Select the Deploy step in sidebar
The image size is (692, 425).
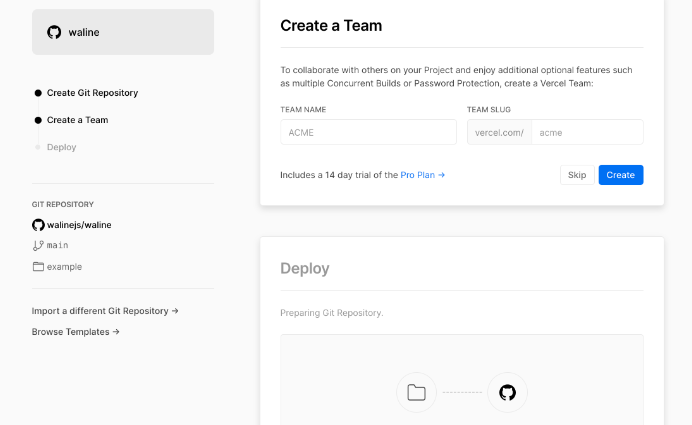[61, 147]
